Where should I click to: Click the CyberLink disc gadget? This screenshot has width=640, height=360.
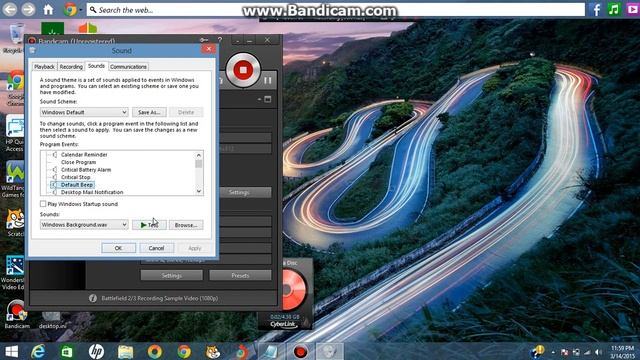285,294
